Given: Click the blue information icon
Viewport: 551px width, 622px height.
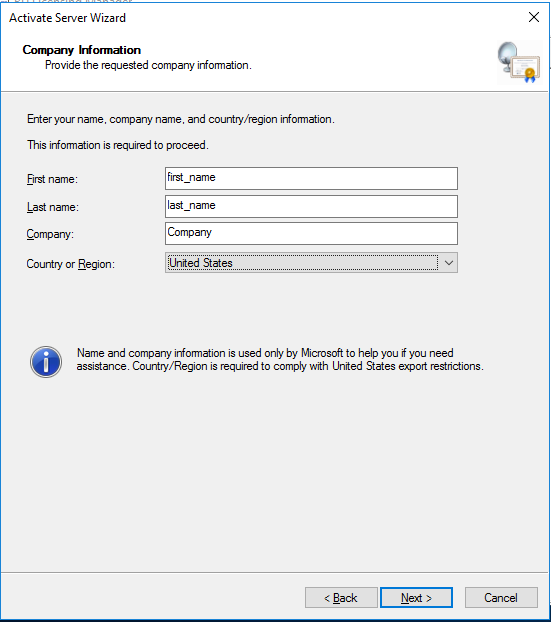Looking at the screenshot, I should (x=46, y=361).
